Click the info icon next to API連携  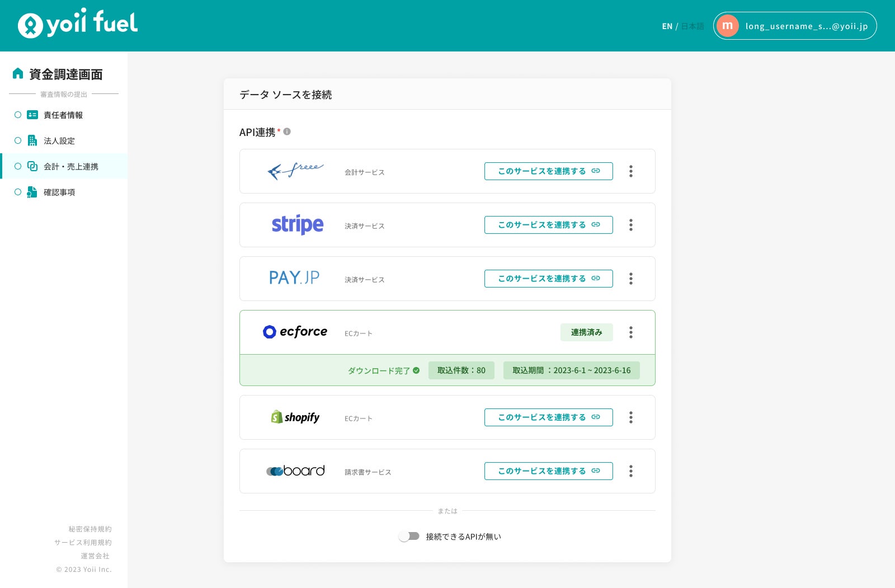(x=287, y=131)
